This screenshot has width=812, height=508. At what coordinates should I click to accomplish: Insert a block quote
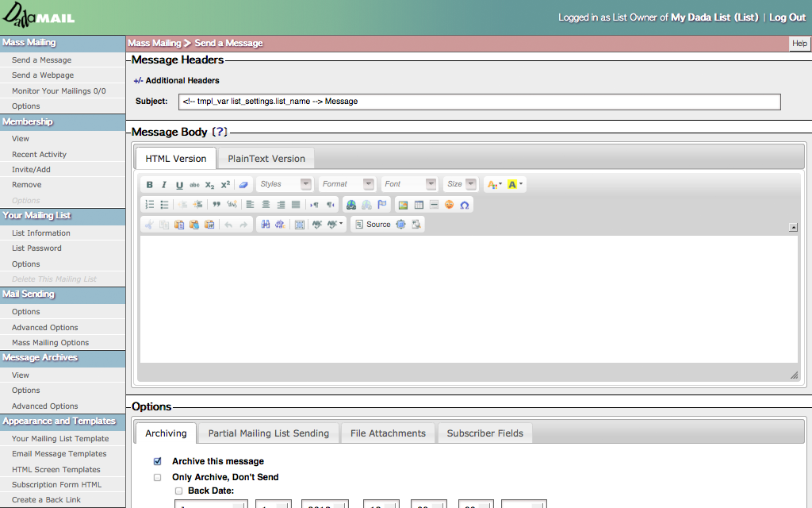click(216, 205)
